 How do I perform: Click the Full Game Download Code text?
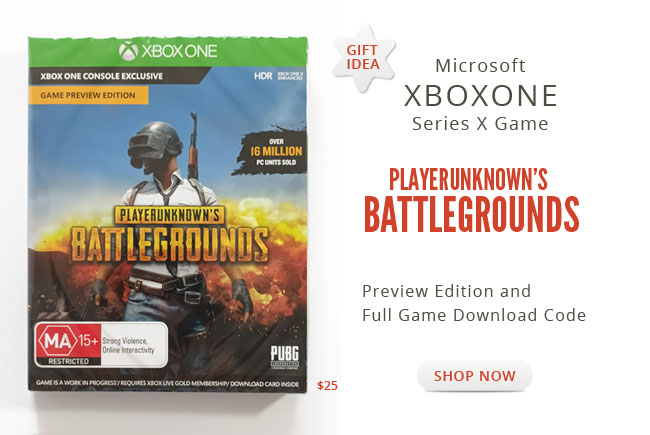coord(474,315)
